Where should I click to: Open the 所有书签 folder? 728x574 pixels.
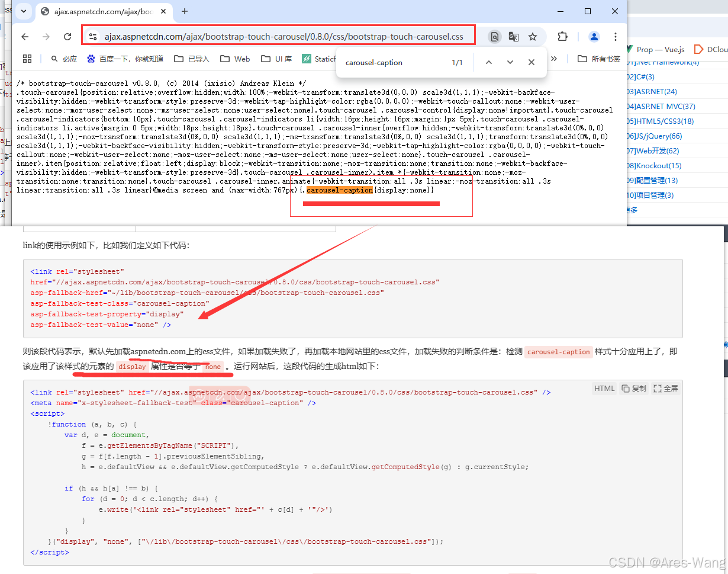coord(599,59)
